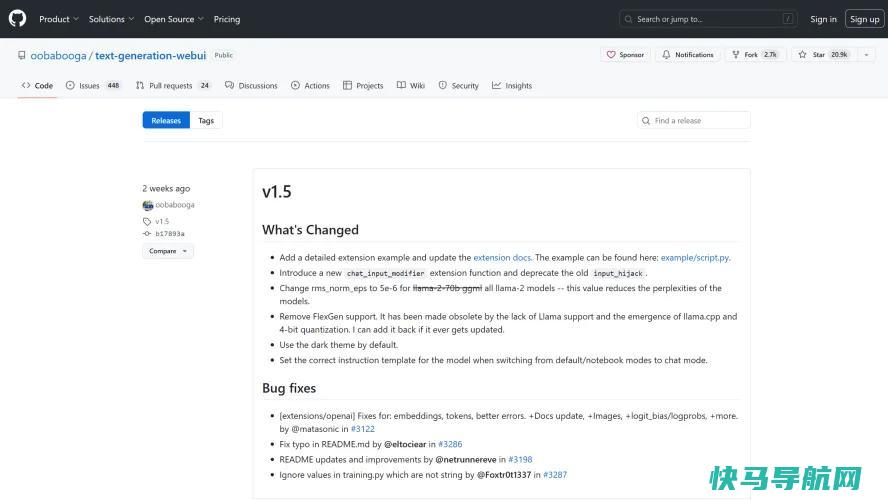Open pull request #3287 link
Image resolution: width=888 pixels, height=500 pixels.
(x=554, y=475)
